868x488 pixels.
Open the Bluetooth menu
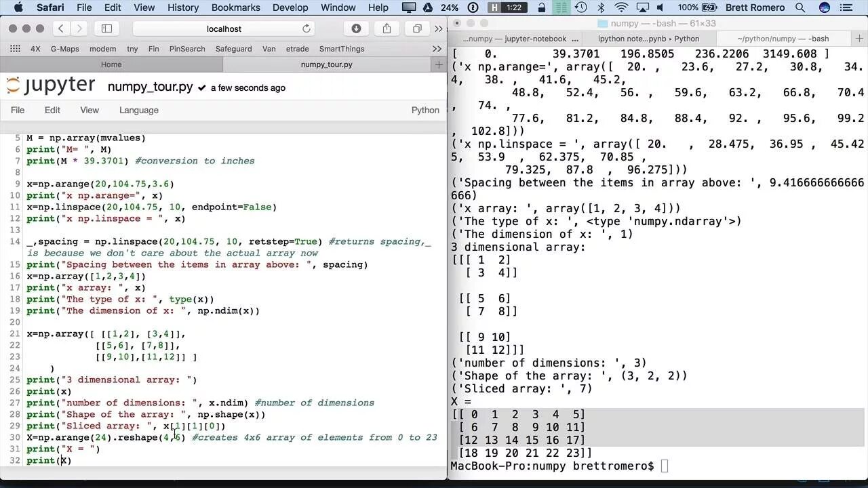coord(601,7)
